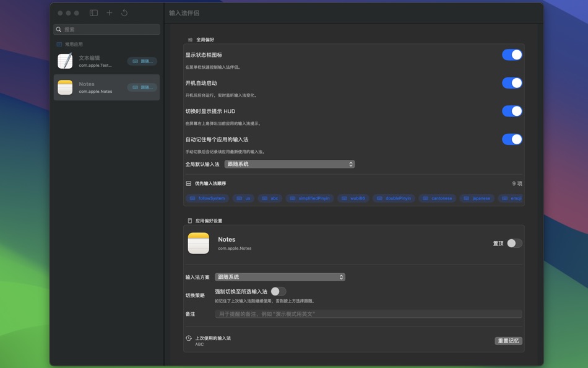Select the TextEdit app icon in sidebar

click(64, 60)
